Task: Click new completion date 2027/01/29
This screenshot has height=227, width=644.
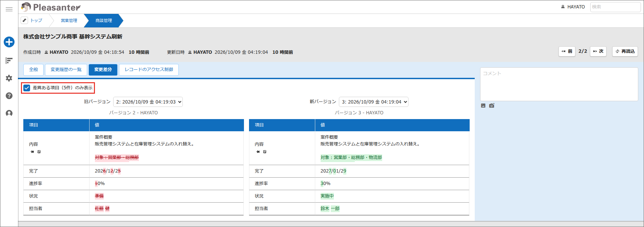Action: point(333,171)
